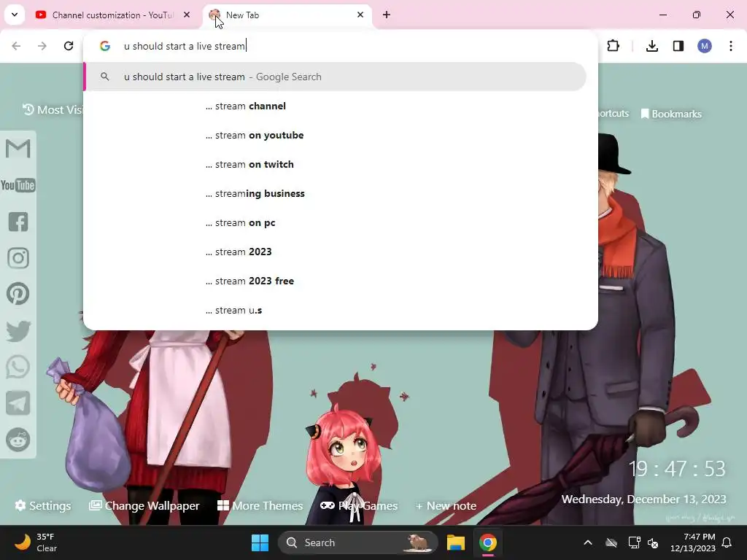
Task: Click Change Wallpaper
Action: (x=144, y=506)
